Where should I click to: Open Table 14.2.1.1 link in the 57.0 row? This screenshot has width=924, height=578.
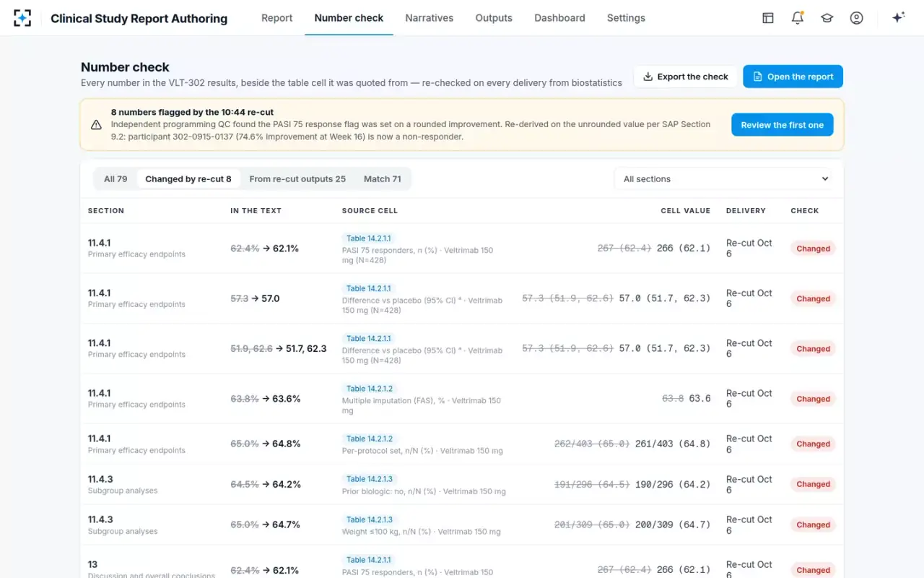(x=368, y=288)
